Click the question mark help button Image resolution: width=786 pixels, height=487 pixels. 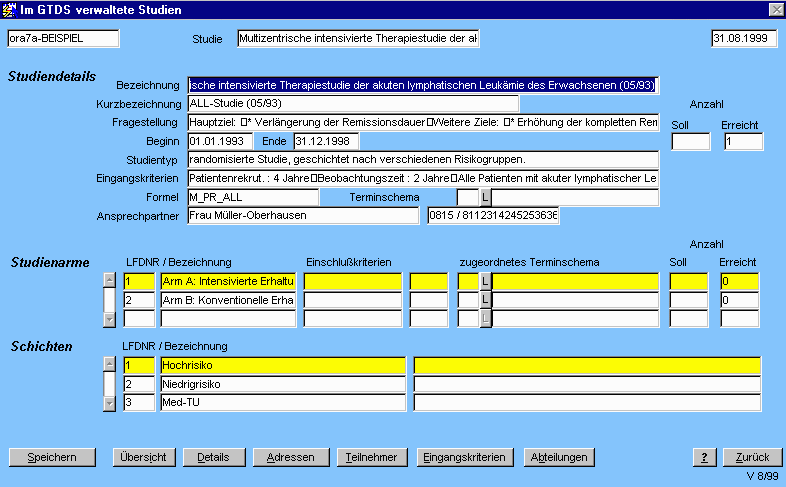pos(704,457)
